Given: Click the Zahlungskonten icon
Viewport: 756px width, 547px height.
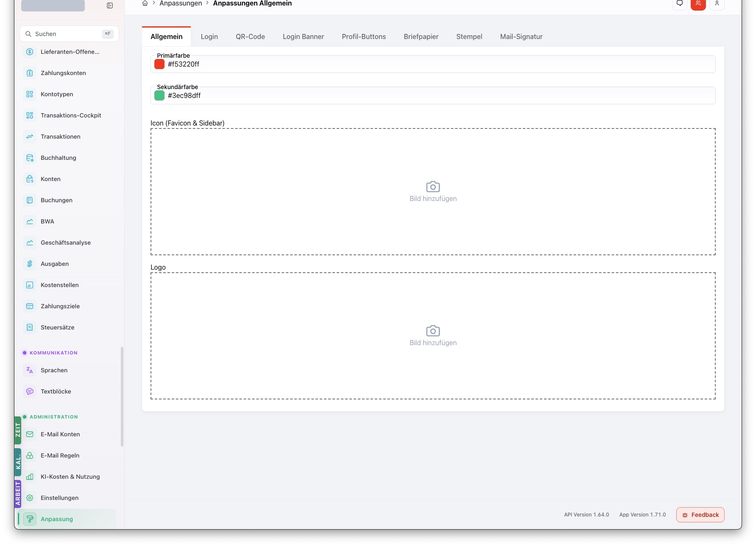Looking at the screenshot, I should pyautogui.click(x=30, y=73).
